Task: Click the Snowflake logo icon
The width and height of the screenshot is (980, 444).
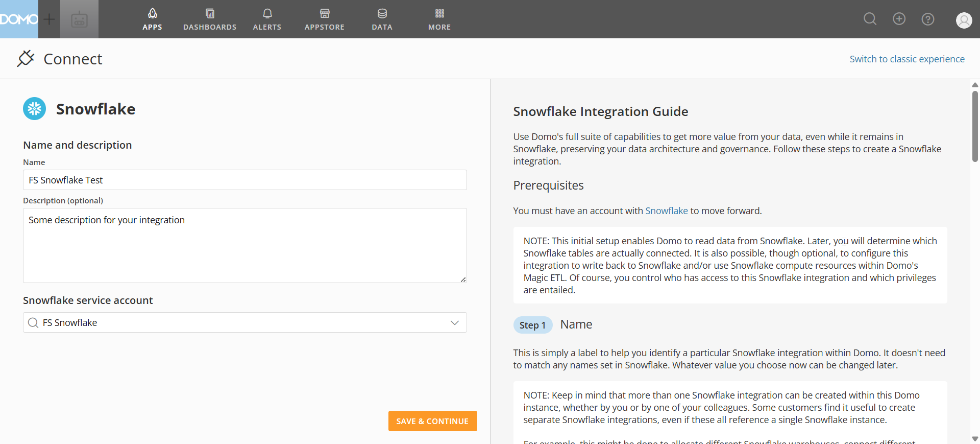Action: [34, 109]
